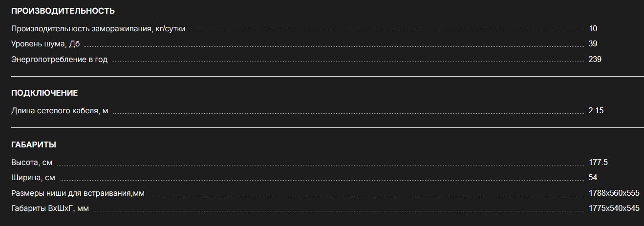The height and width of the screenshot is (226, 644).
Task: Click the dimensions value 1775x540x545
Action: 614,208
